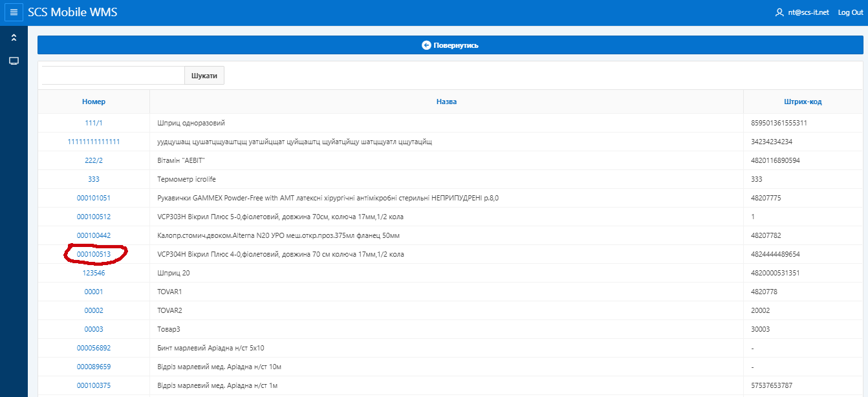Viewport: 868px width, 397px height.
Task: Open item number 333
Action: click(94, 179)
